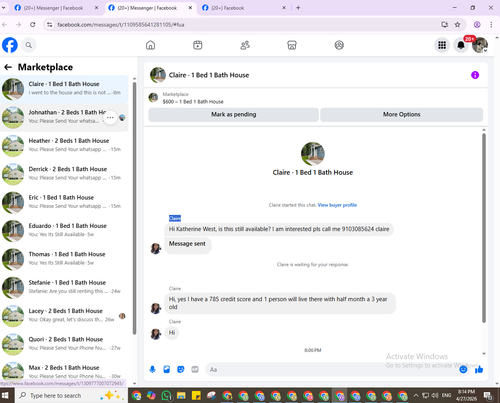This screenshot has width=500, height=403.
Task: Click the voice clip microphone icon
Action: point(152,369)
